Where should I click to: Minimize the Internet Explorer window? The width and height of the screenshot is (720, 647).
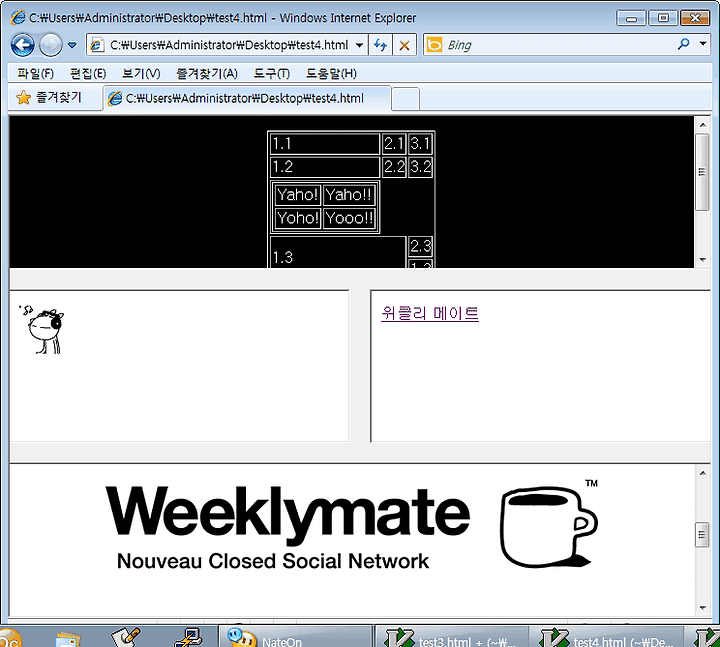click(x=631, y=18)
